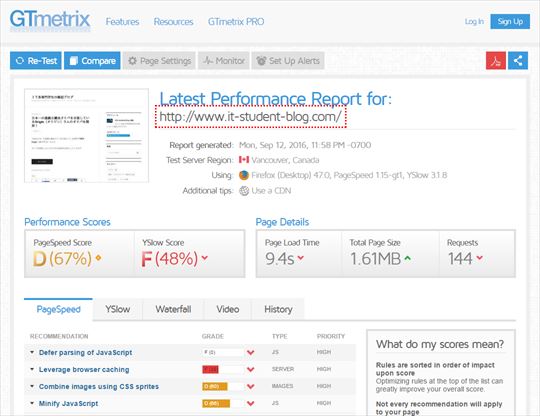Image resolution: width=540 pixels, height=416 pixels.
Task: Click red chevron on Leverage caching row
Action: 251,369
